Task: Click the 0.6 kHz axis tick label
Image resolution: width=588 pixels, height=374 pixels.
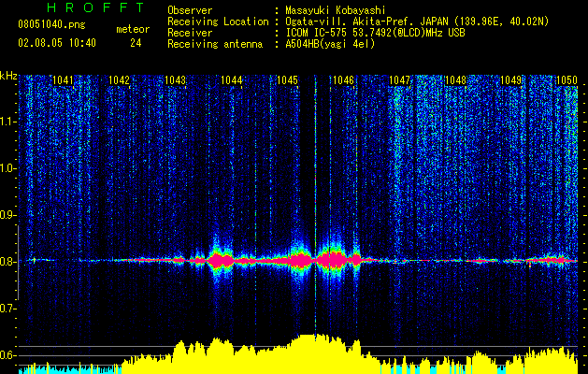Action: coord(7,355)
